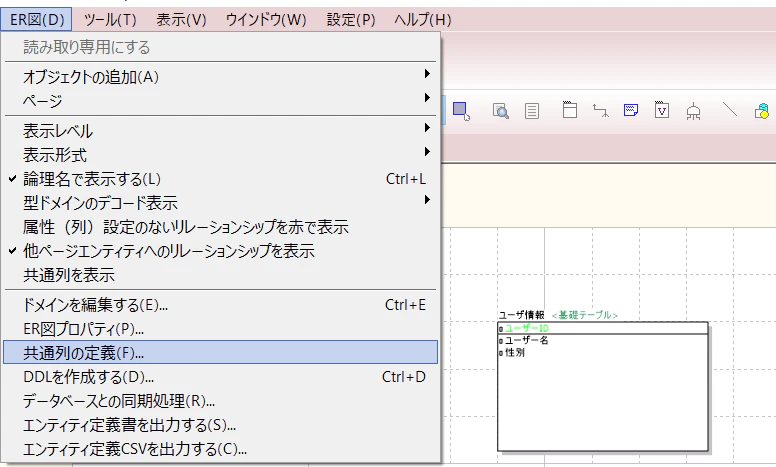
Task: Select the blue comment note tool
Action: coord(631,110)
